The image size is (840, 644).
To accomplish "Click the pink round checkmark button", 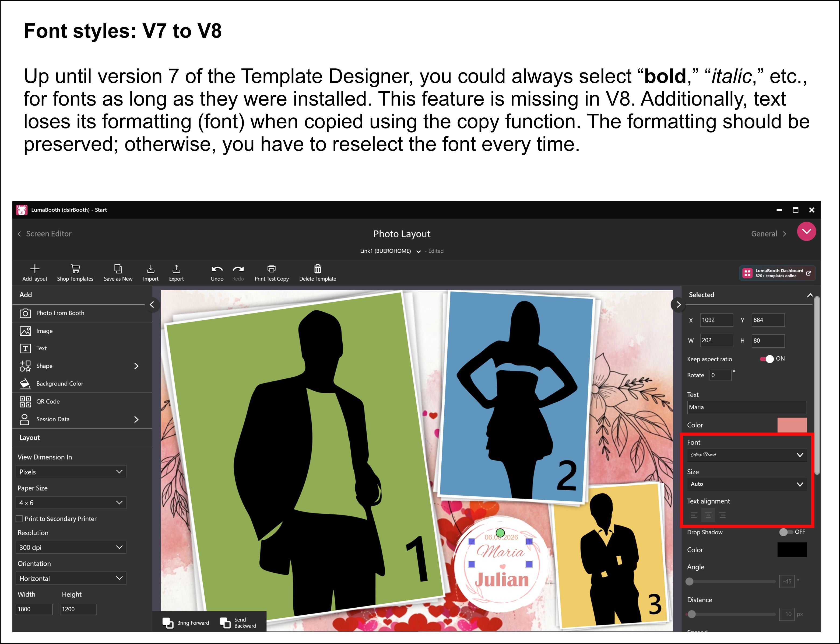I will (x=806, y=232).
